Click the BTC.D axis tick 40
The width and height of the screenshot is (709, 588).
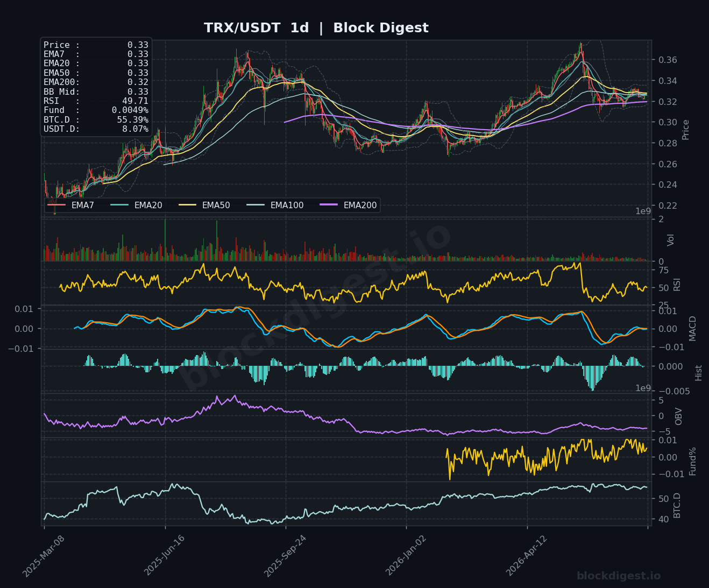(664, 519)
